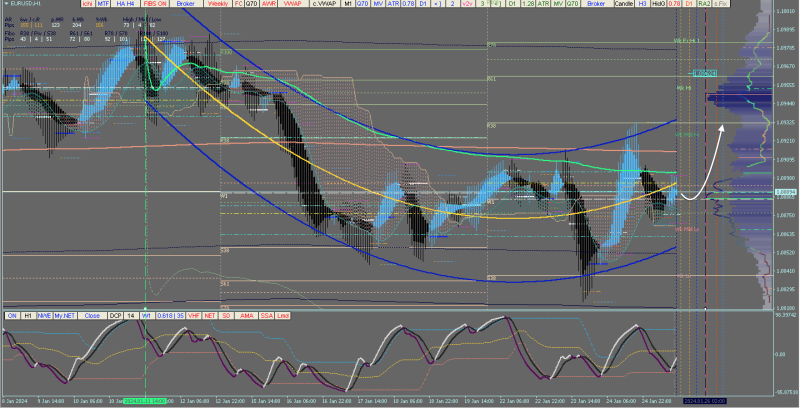Click the red D1 button
This screenshot has height=408, width=800.
pos(689,4)
